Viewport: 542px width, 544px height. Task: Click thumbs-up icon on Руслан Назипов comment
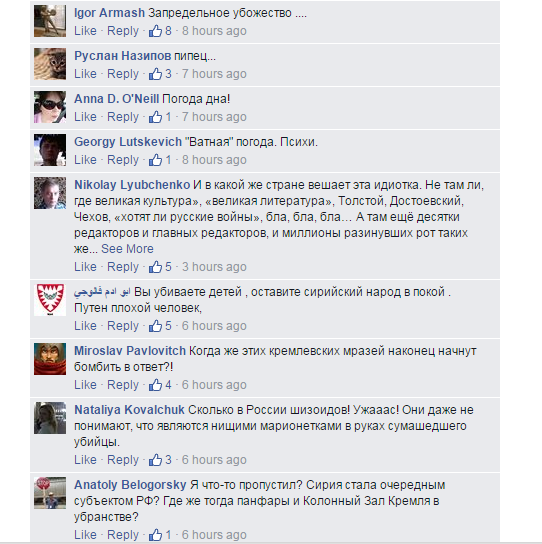155,74
